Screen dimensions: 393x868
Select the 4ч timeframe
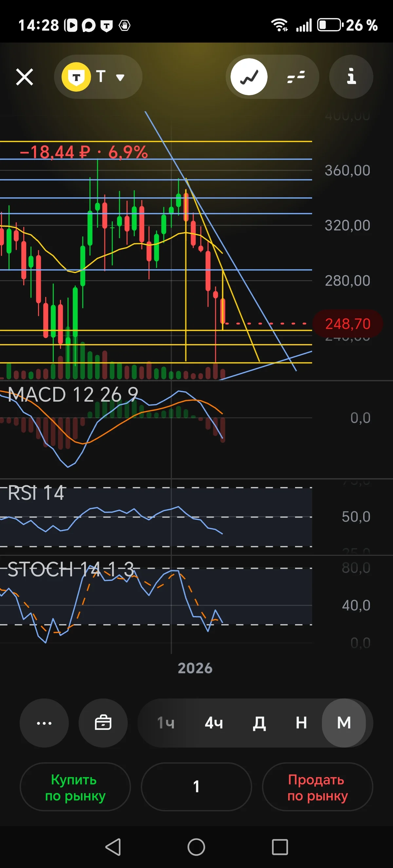pyautogui.click(x=214, y=723)
